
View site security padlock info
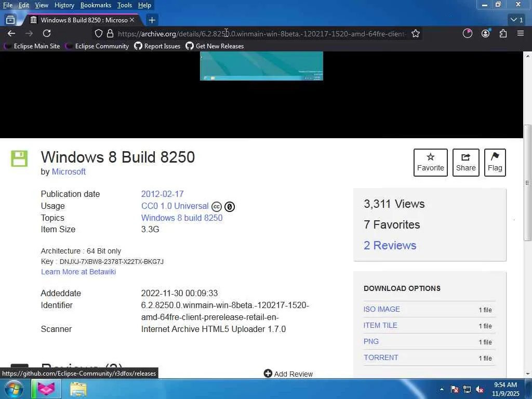point(110,34)
